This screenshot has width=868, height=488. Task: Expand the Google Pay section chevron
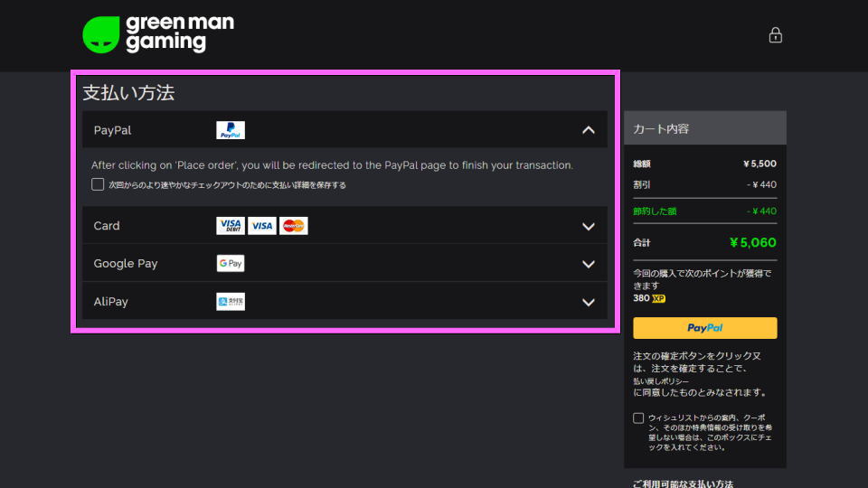point(588,264)
